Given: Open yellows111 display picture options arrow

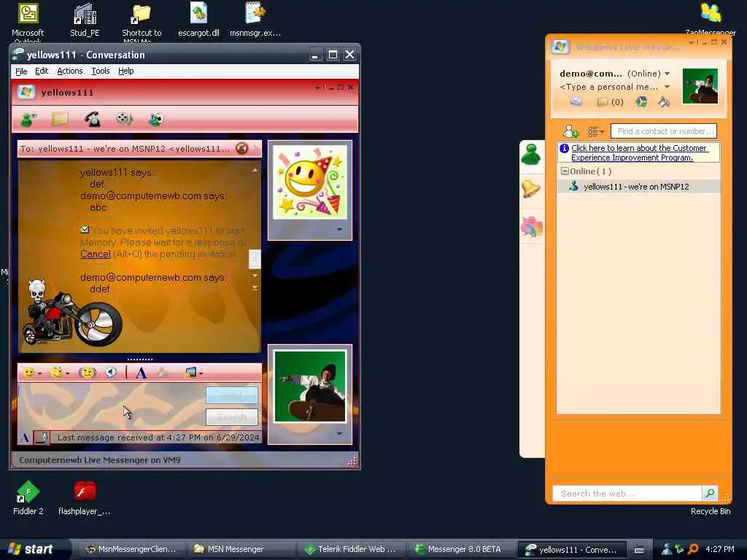Looking at the screenshot, I should (339, 230).
